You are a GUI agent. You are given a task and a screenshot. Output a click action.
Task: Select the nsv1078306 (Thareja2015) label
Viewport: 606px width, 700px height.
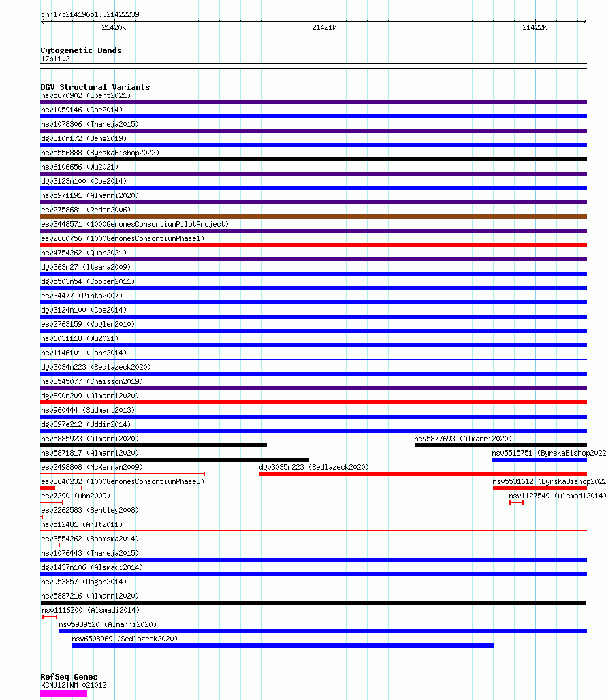(90, 124)
